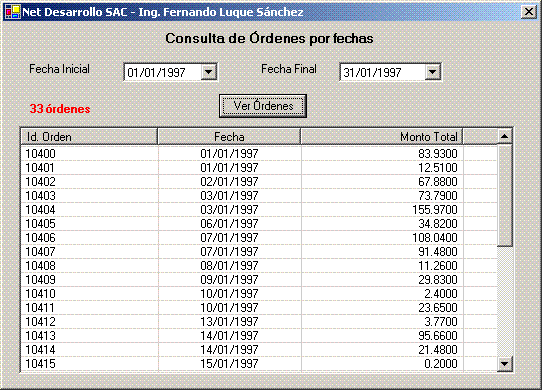The image size is (542, 390).
Task: Click the amount 11.2600 cell
Action: point(382,266)
